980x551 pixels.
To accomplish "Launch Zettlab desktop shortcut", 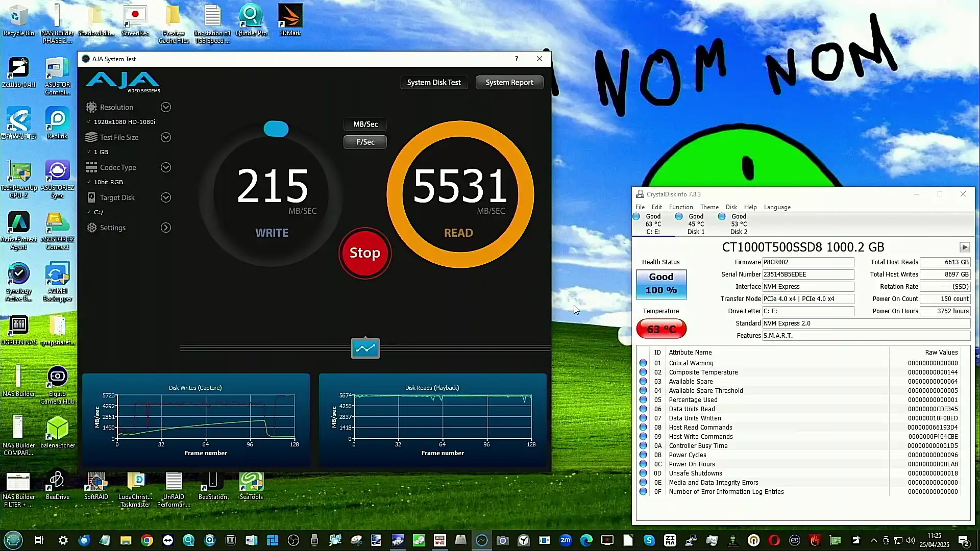I will pyautogui.click(x=18, y=72).
